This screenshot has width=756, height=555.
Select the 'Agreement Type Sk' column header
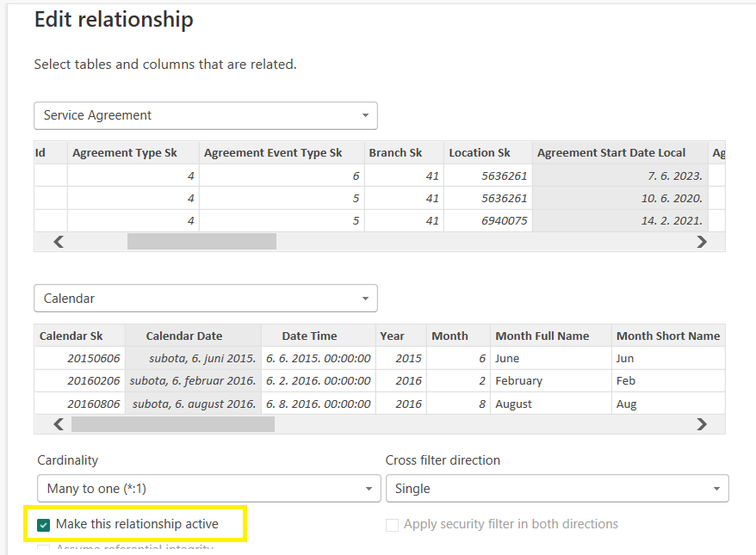133,152
